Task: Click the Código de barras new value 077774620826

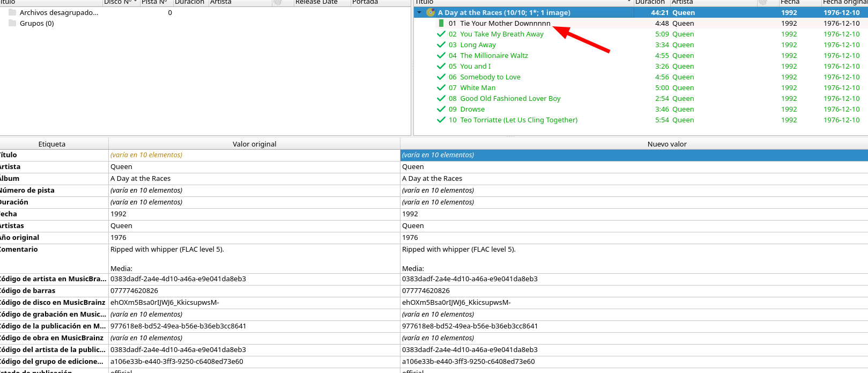Action: click(x=634, y=291)
